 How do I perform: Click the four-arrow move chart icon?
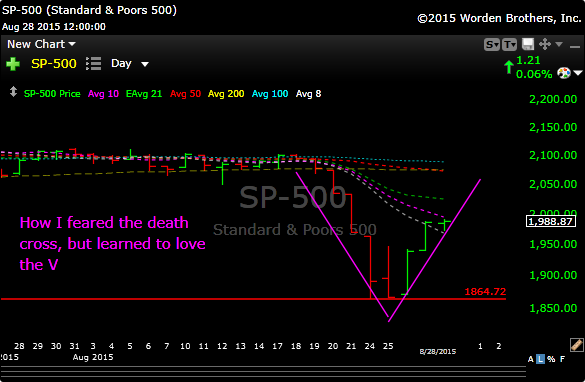tap(545, 44)
